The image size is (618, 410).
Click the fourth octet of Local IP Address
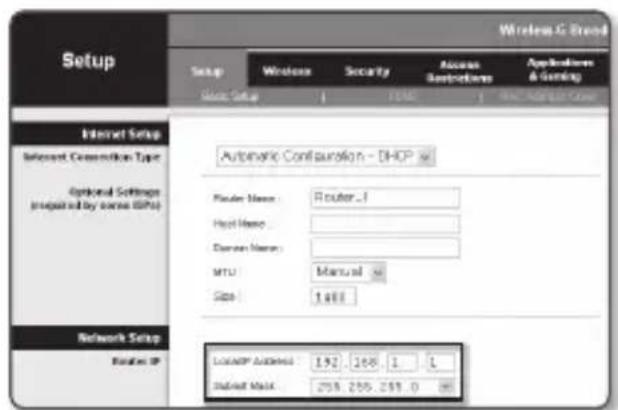tap(440, 362)
